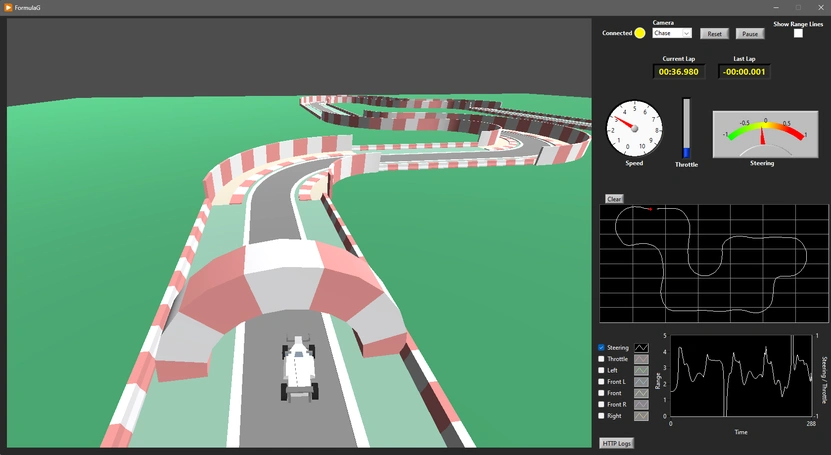Enable the Front L plot checkbox
The image size is (831, 455).
coord(601,381)
